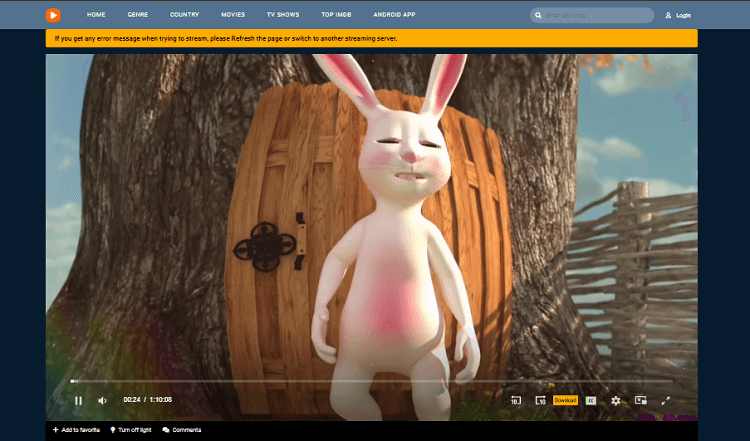The height and width of the screenshot is (441, 750).
Task: Click the search magnifier icon
Action: [538, 15]
